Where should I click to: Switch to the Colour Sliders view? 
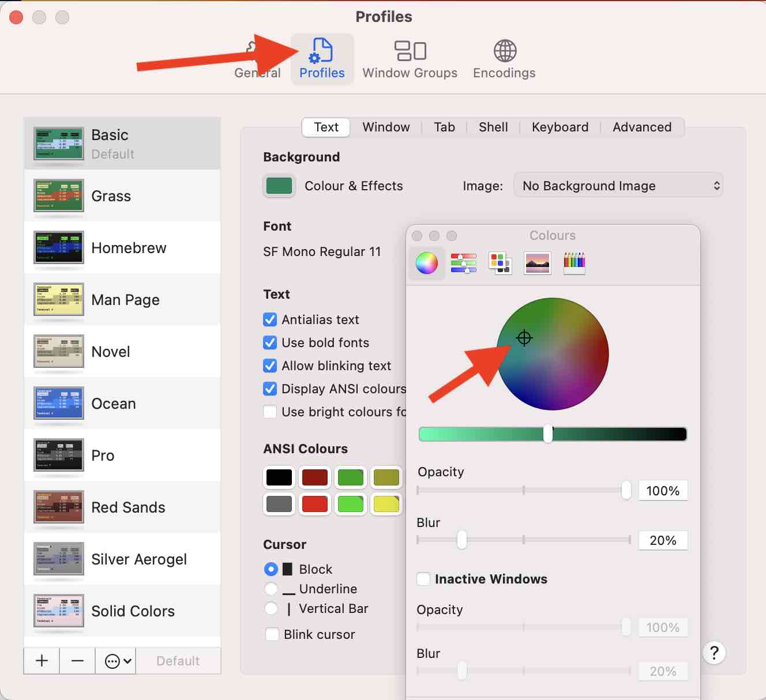pyautogui.click(x=463, y=263)
